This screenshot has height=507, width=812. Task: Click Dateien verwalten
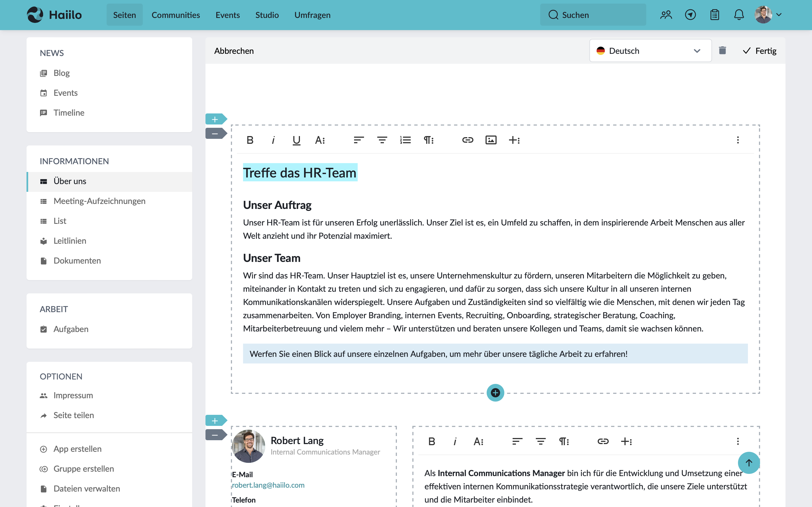(x=109, y=489)
